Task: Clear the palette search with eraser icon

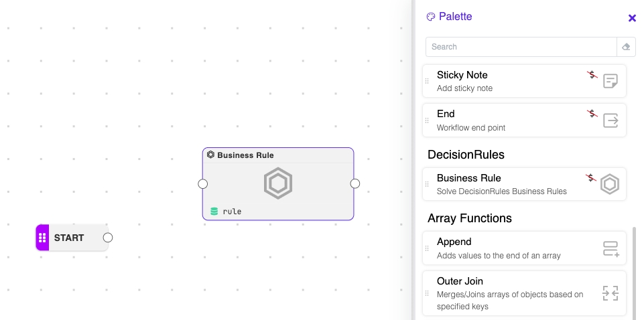Action: click(626, 47)
